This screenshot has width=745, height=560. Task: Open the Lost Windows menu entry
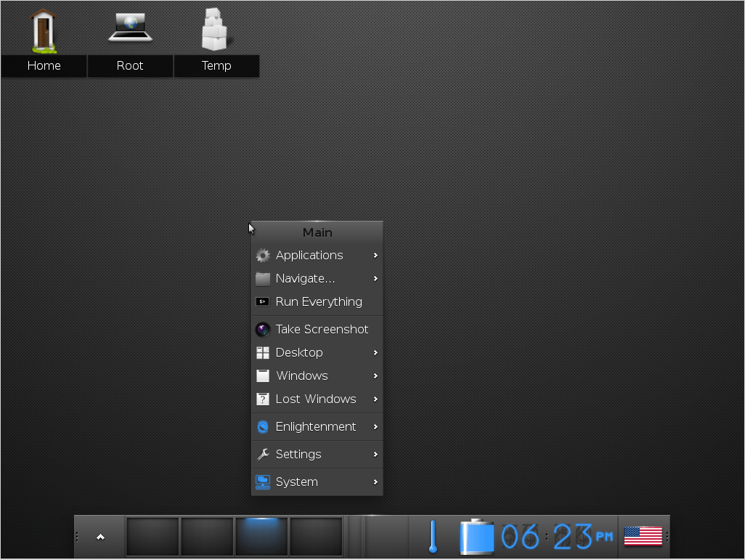click(x=317, y=399)
